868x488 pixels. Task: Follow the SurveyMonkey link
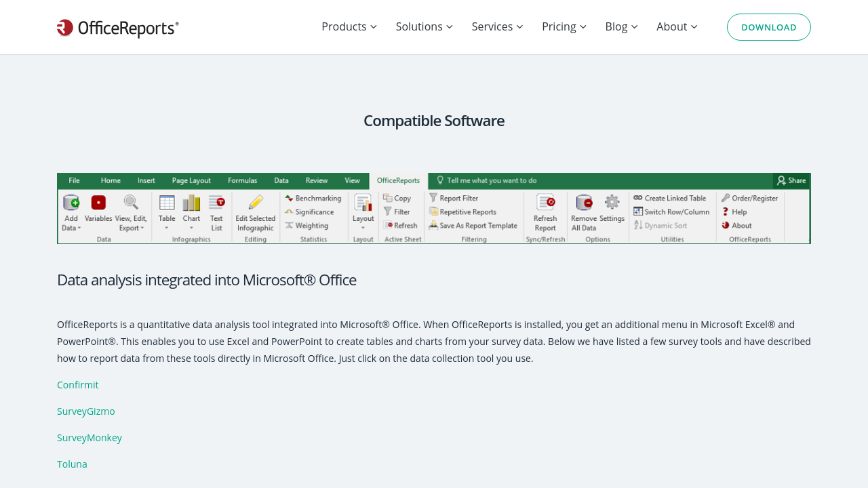(x=90, y=438)
